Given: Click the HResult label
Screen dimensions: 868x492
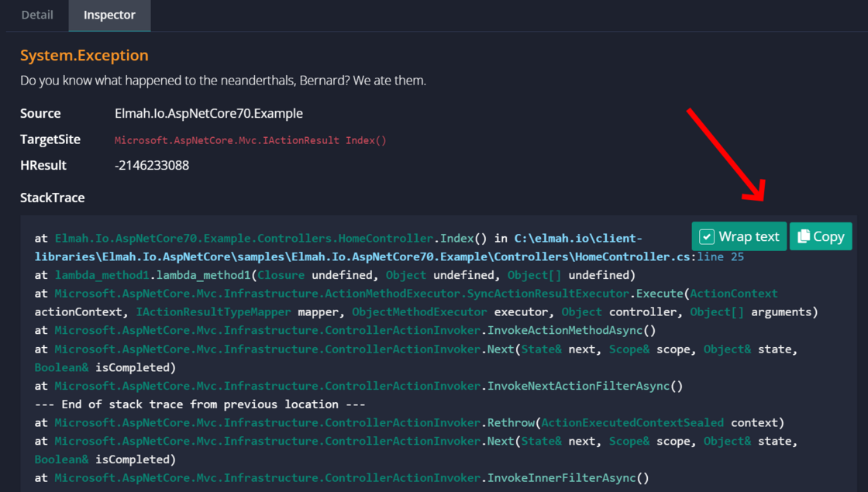Looking at the screenshot, I should (x=43, y=166).
